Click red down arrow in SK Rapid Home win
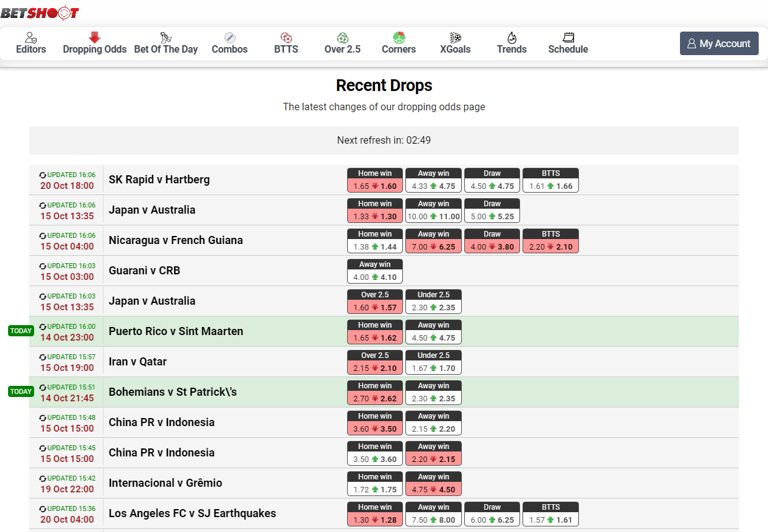The width and height of the screenshot is (768, 532). (x=375, y=186)
